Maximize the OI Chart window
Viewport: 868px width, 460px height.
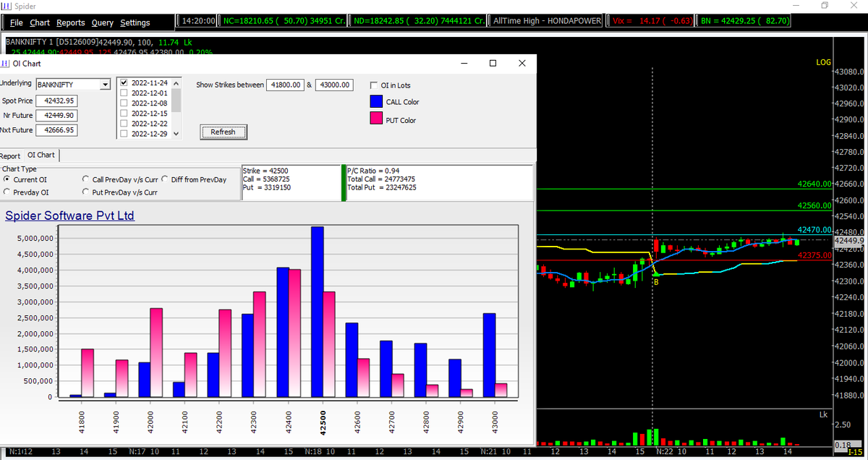point(493,63)
